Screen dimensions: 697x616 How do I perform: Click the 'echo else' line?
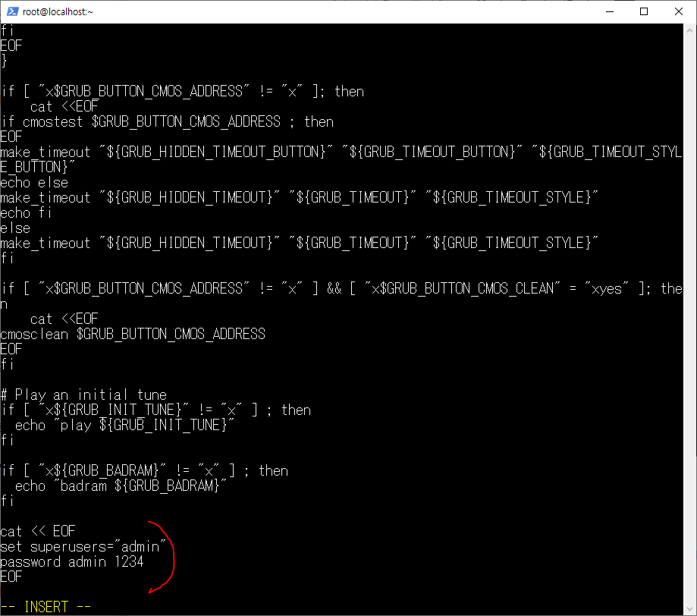(34, 182)
